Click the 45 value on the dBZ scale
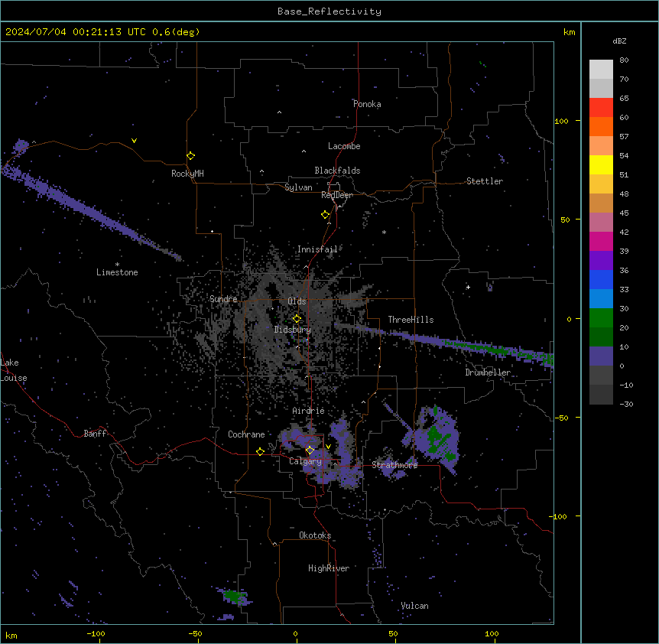Image resolution: width=659 pixels, height=644 pixels. pyautogui.click(x=624, y=213)
